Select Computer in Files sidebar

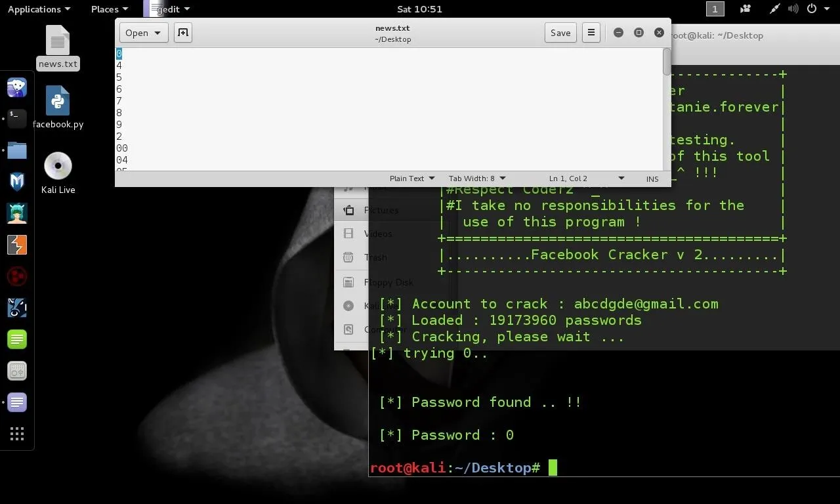385,330
